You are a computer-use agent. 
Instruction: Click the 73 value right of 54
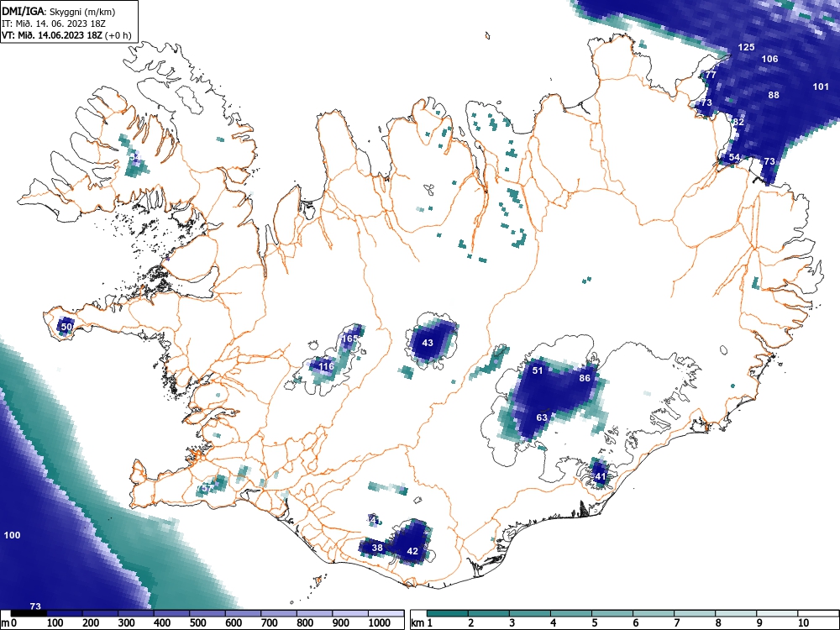[769, 161]
